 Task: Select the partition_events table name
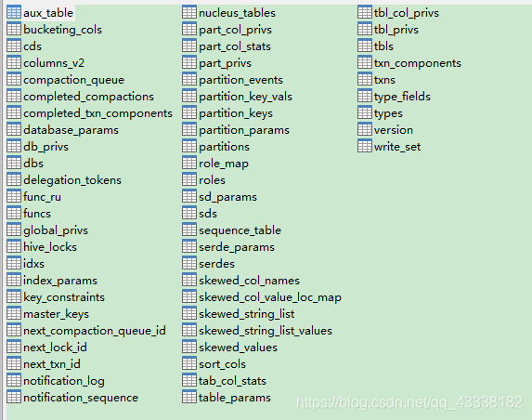click(x=240, y=80)
